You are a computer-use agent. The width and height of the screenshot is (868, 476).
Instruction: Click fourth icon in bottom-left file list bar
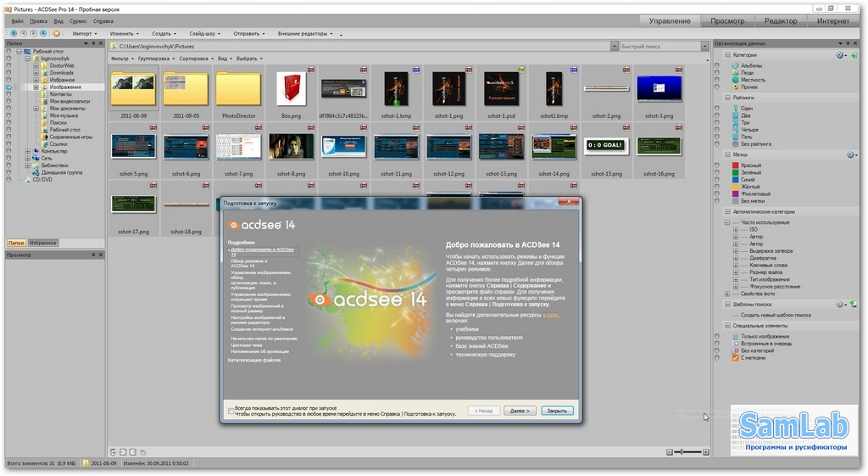142,452
